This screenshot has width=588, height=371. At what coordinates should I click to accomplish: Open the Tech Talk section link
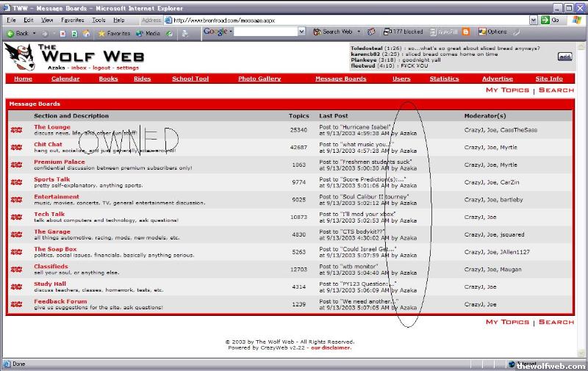(49, 214)
